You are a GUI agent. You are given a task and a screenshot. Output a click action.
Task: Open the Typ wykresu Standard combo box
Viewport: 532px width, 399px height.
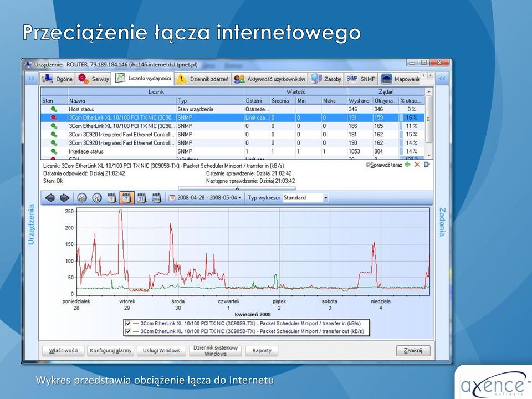point(305,198)
